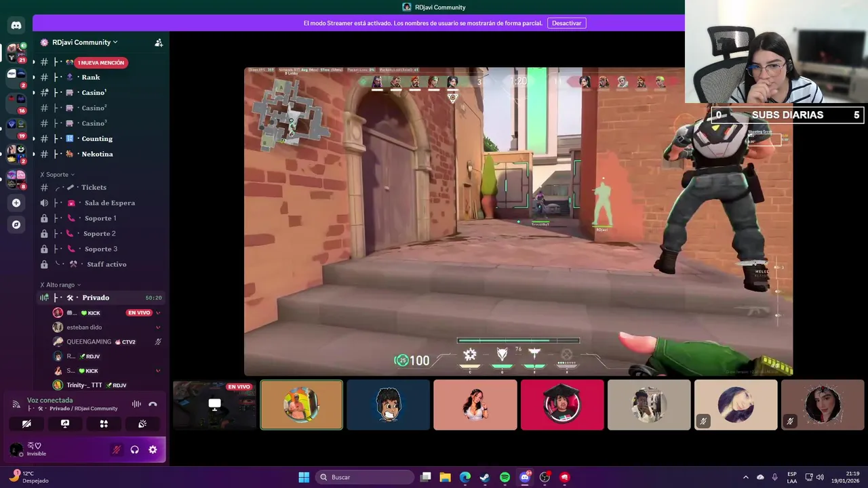
Task: Click the Buscar taskbar search field
Action: (366, 477)
